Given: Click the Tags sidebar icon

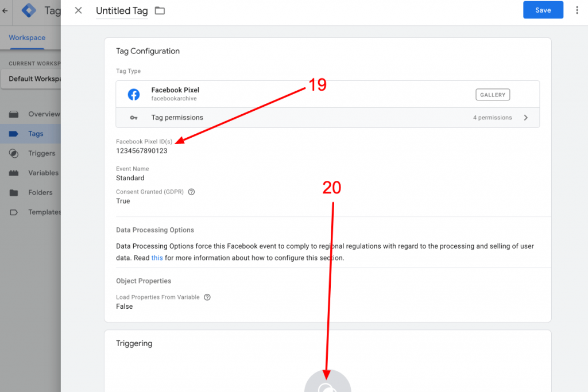Looking at the screenshot, I should pyautogui.click(x=14, y=134).
